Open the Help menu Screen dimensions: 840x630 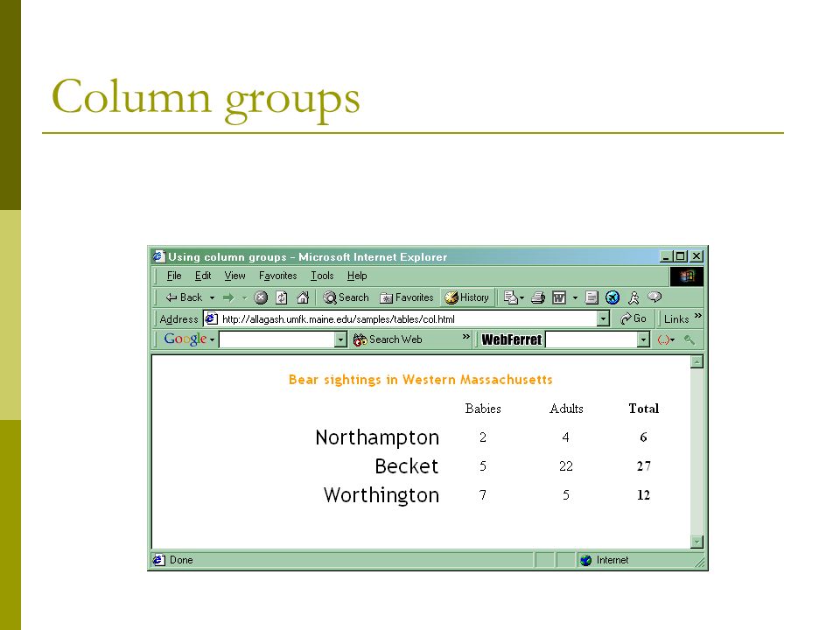357,276
